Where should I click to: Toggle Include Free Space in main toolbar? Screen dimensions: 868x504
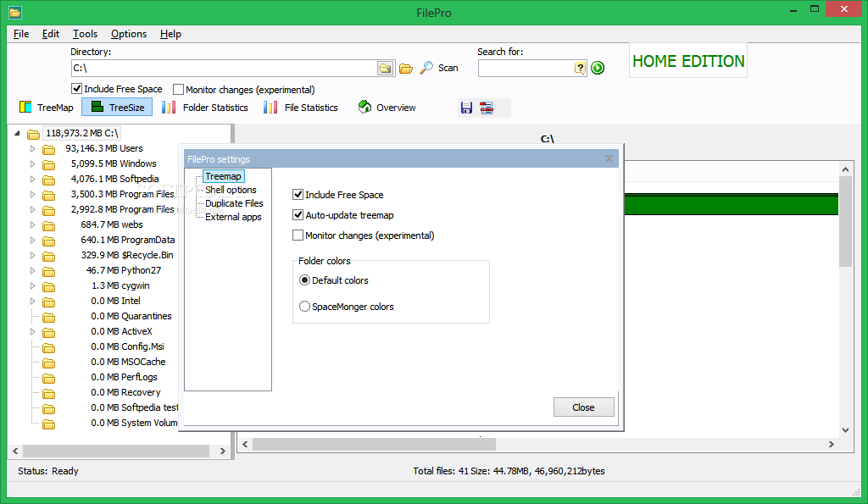[x=76, y=89]
